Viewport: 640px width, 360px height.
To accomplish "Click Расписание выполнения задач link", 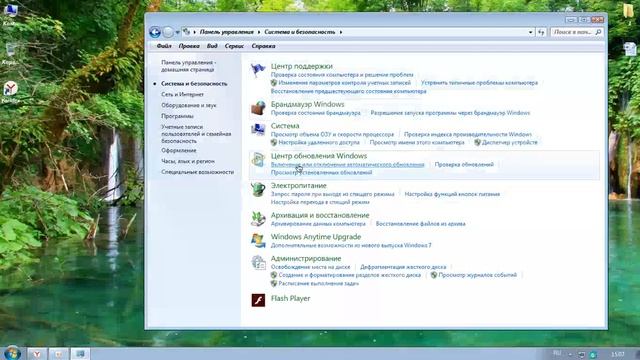I will (x=318, y=283).
